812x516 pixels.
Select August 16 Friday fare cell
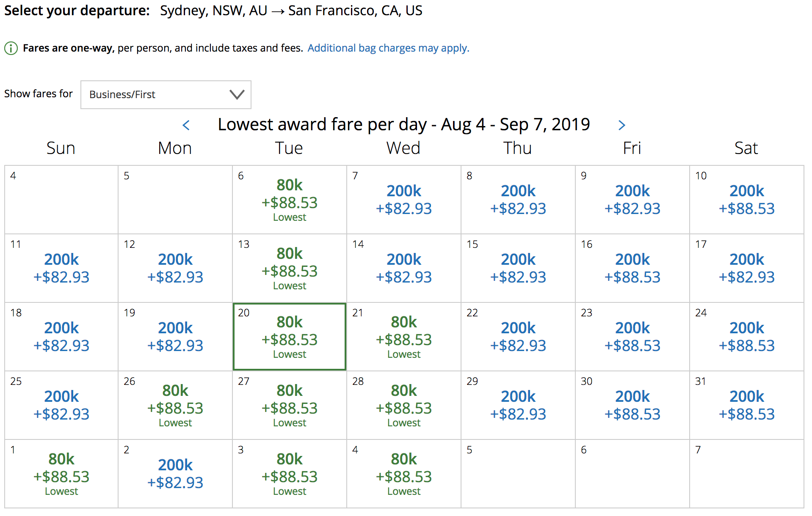632,268
